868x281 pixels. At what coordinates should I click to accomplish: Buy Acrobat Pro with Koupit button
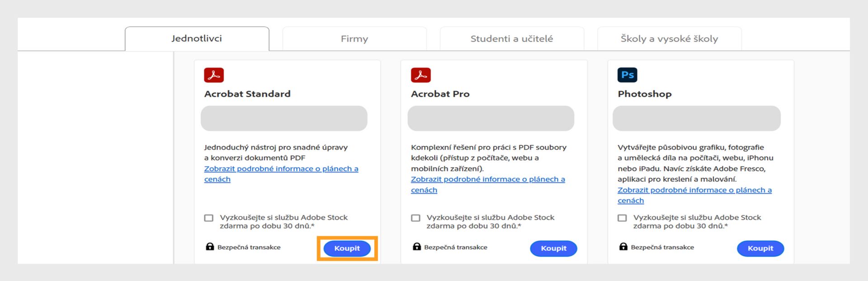coord(553,248)
